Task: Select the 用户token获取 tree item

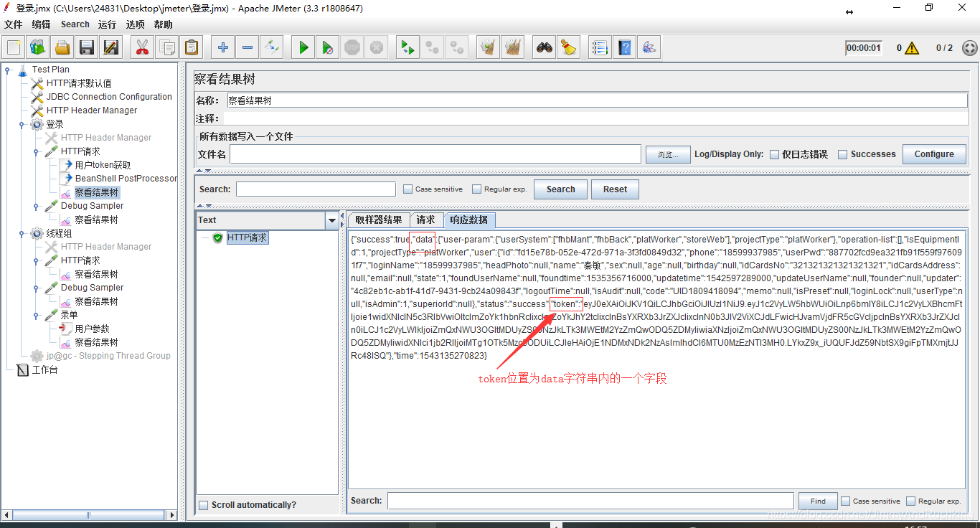Action: point(103,165)
